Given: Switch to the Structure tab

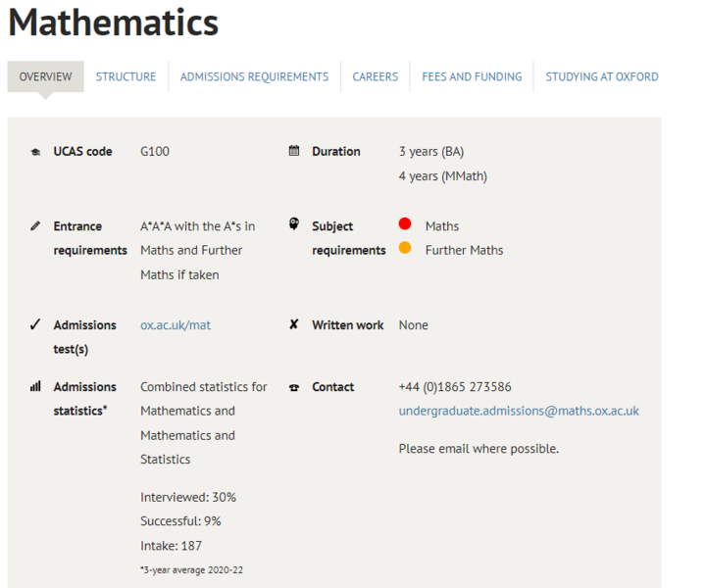Looking at the screenshot, I should tap(126, 76).
